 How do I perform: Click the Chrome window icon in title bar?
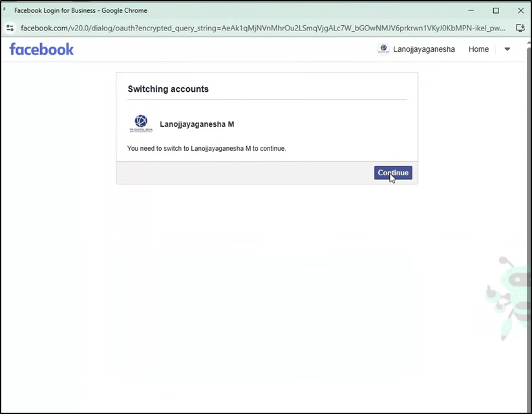[x=5, y=10]
